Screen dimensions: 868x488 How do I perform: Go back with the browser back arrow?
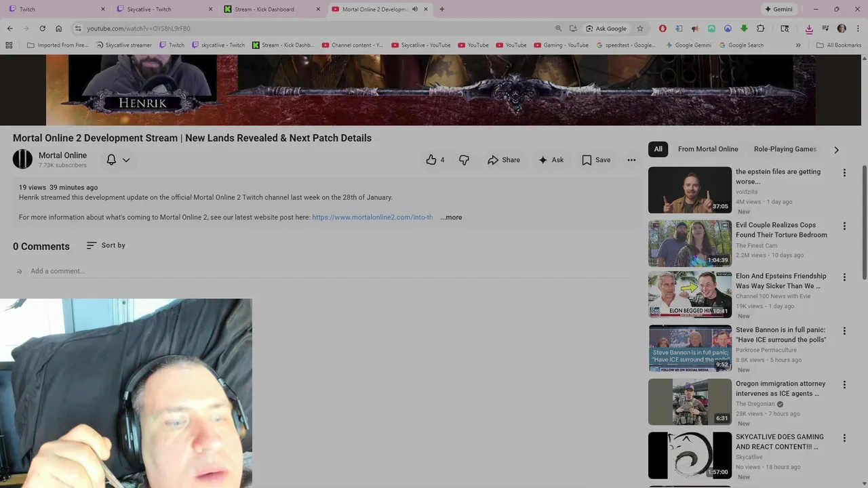(x=9, y=28)
